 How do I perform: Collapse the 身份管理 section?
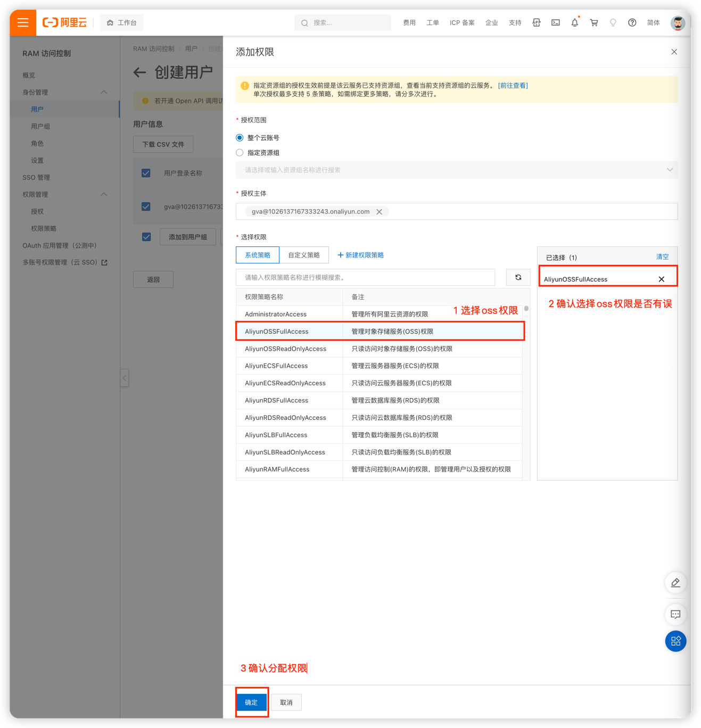[x=104, y=92]
